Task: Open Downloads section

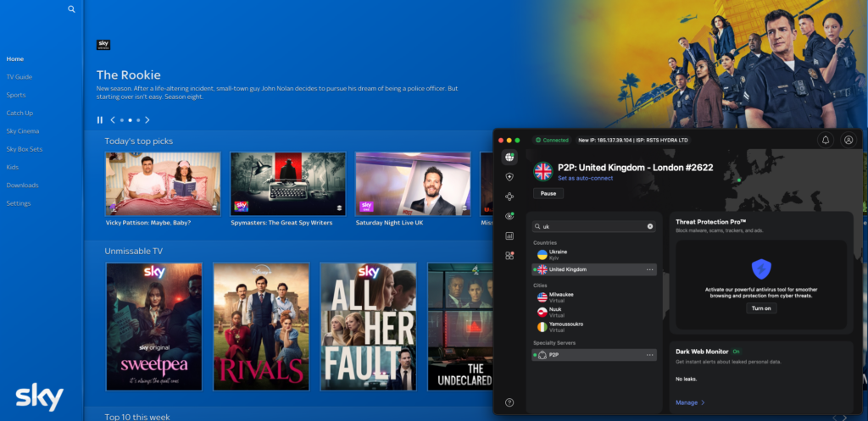Action: pyautogui.click(x=22, y=186)
